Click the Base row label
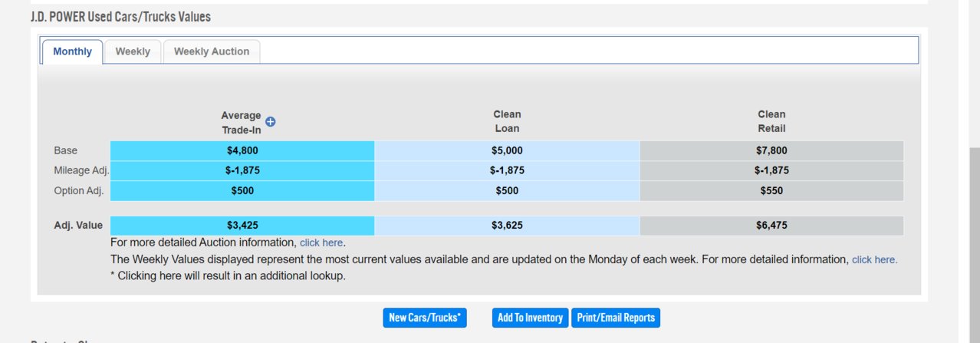980x343 pixels. point(65,150)
